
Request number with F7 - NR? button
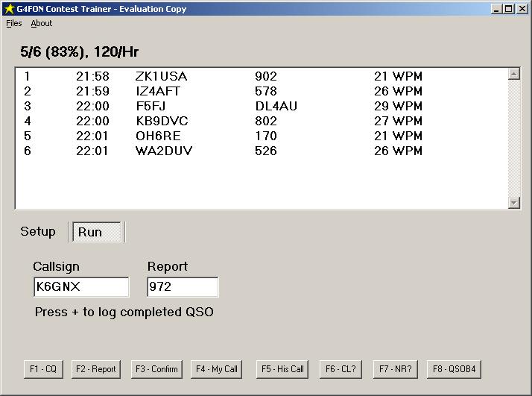(396, 369)
